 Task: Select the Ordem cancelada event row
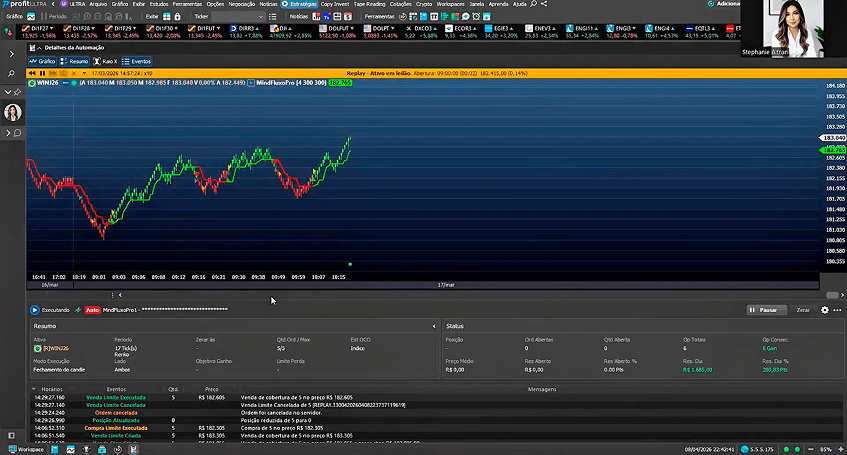(438, 413)
